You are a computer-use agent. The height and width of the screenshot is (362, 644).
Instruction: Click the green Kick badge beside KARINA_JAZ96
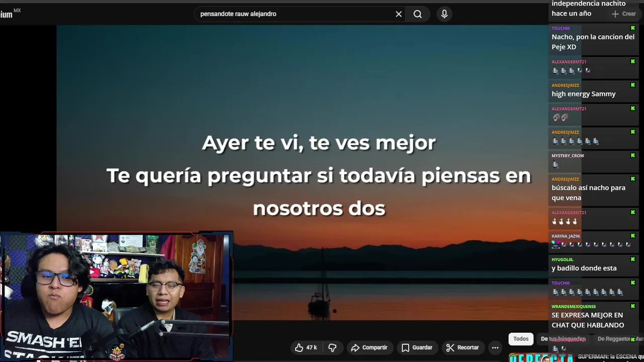633,236
